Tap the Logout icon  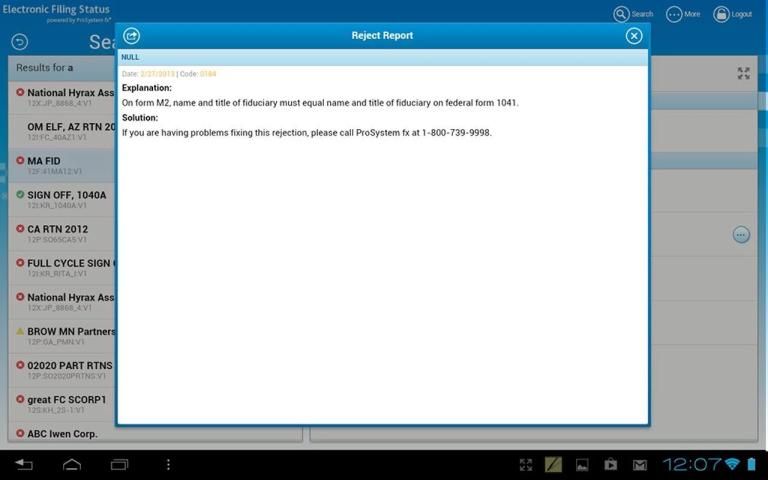tap(721, 14)
